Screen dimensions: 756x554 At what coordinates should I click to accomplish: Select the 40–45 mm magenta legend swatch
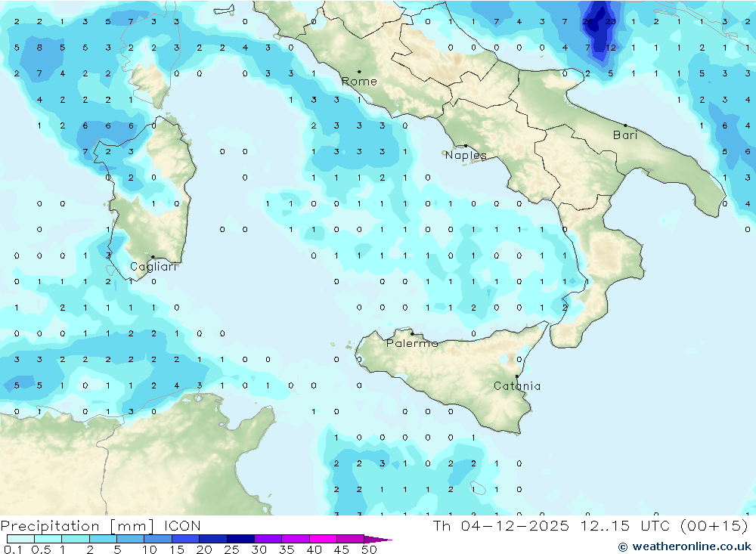[x=323, y=539]
